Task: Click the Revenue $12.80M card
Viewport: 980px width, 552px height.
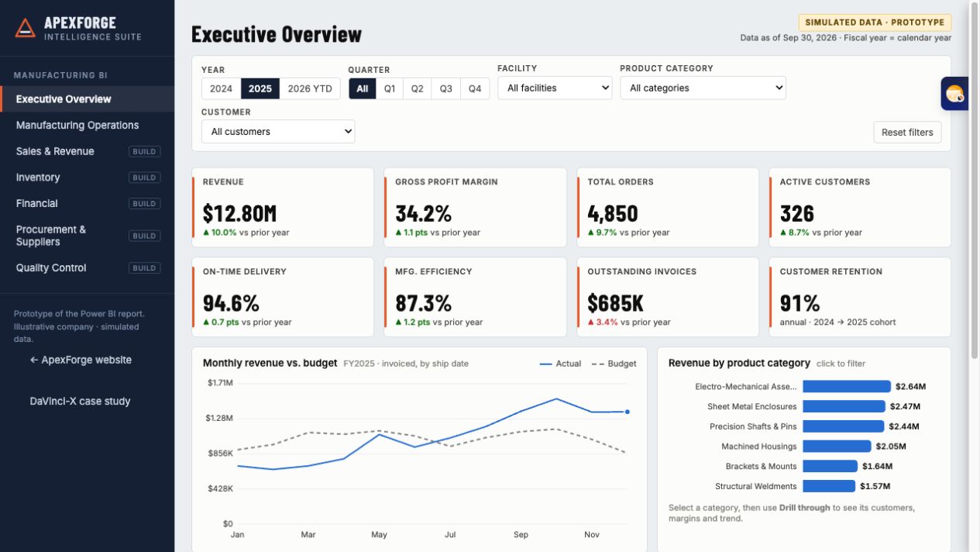Action: (283, 208)
